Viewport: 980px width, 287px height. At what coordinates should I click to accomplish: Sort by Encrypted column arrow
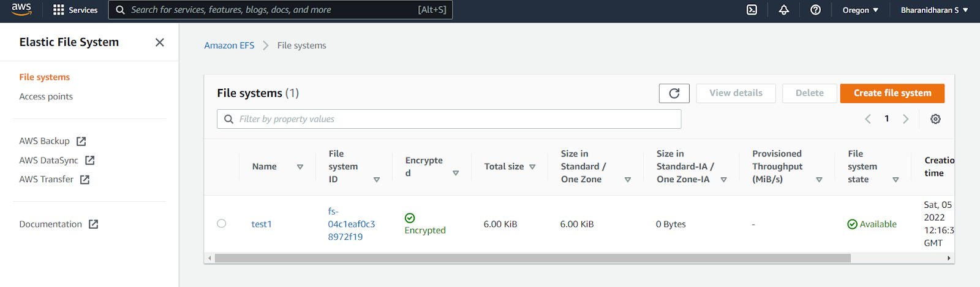456,174
